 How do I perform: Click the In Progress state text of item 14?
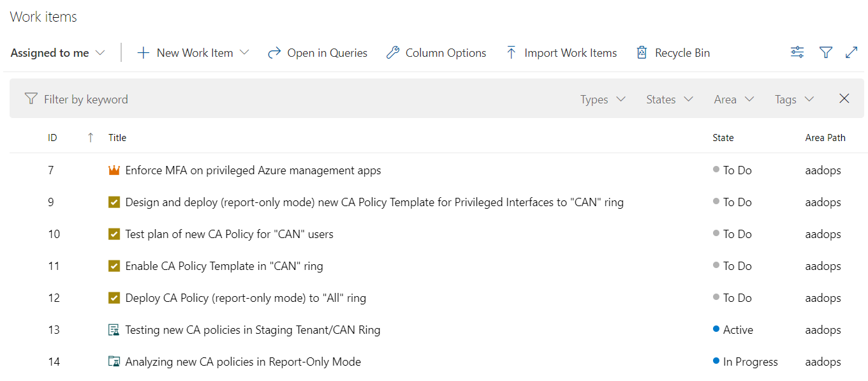click(x=751, y=362)
